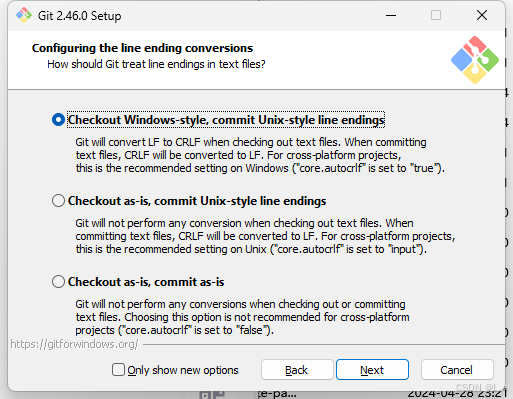The height and width of the screenshot is (399, 513).
Task: Minimize the Git Setup window
Action: [x=391, y=15]
